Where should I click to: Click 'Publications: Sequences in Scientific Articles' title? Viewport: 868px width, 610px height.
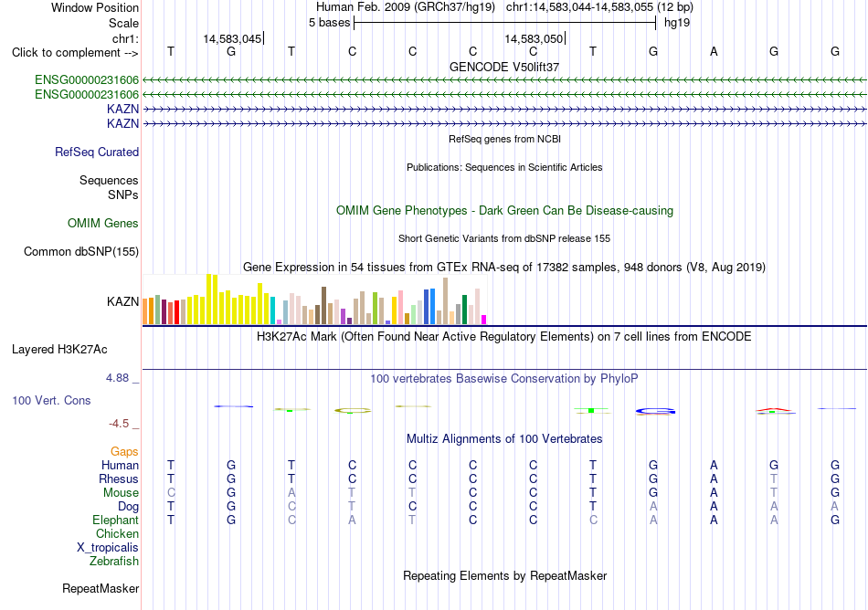504,168
